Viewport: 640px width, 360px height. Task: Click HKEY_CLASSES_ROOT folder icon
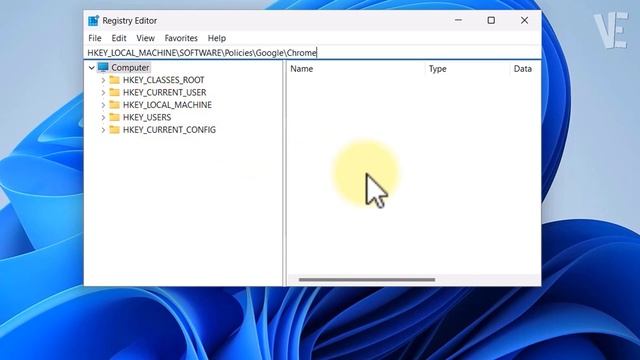(115, 80)
